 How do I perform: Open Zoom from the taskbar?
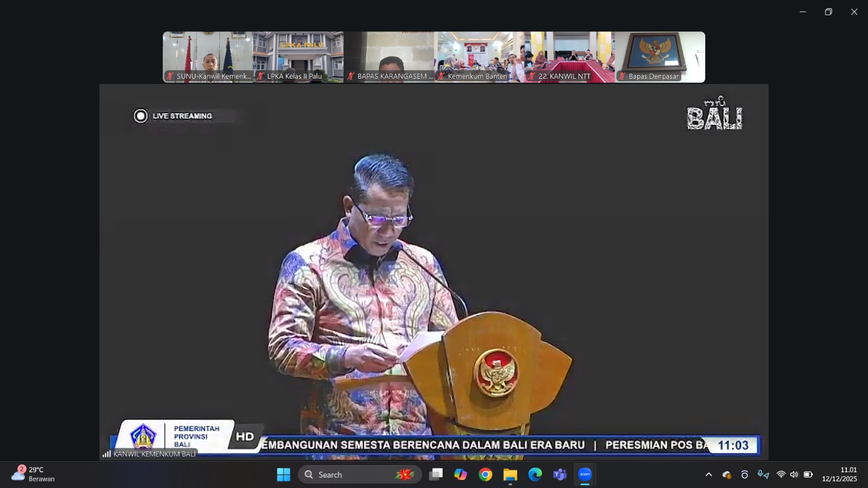click(x=585, y=474)
